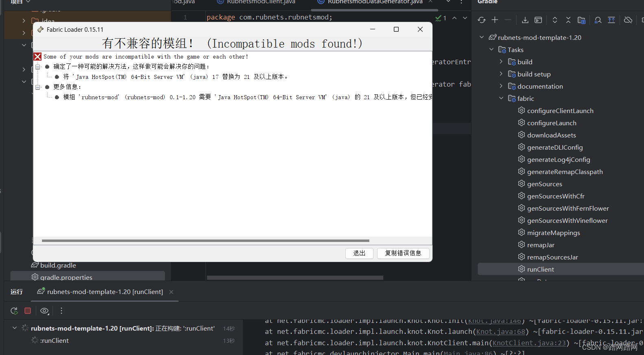Viewport: 644px width, 355px height.
Task: Click the Java 17 to 21 solution line
Action: (176, 77)
